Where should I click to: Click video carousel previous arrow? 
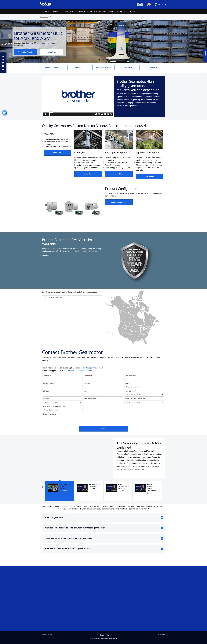(42, 487)
